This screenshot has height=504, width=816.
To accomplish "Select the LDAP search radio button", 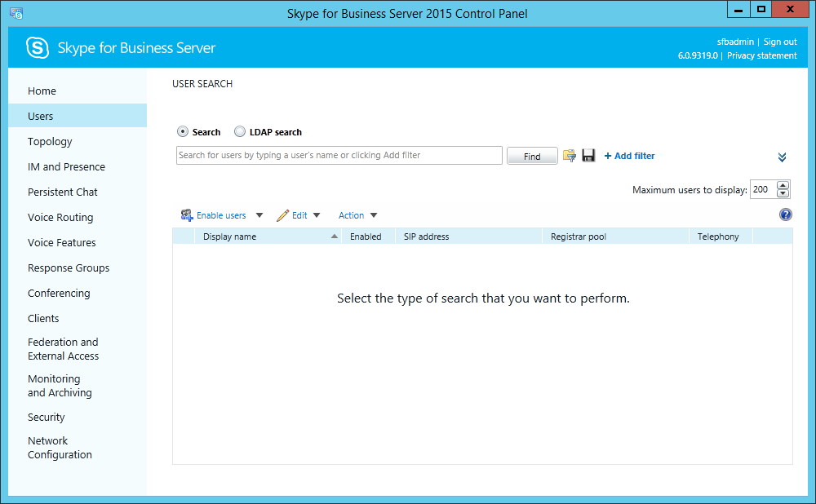I will pos(240,131).
